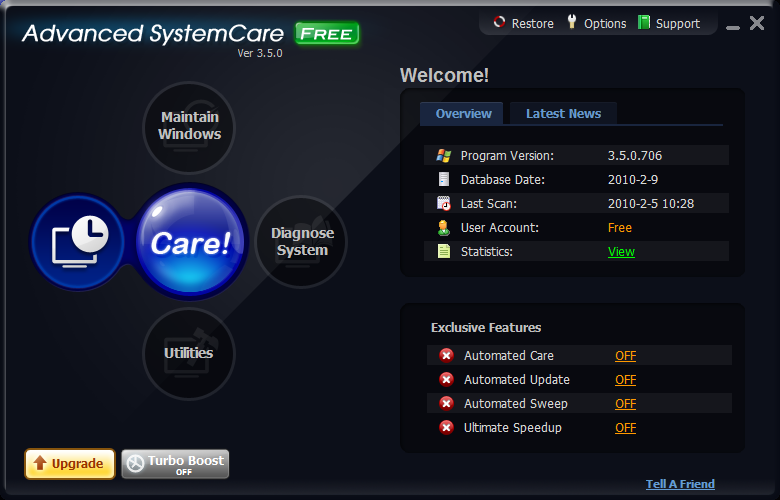This screenshot has height=500, width=780.
Task: Click the User Account: label
Action: click(500, 227)
